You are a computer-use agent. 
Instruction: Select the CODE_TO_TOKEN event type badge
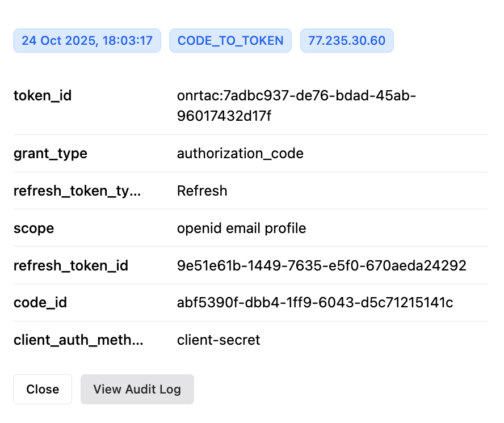click(230, 41)
